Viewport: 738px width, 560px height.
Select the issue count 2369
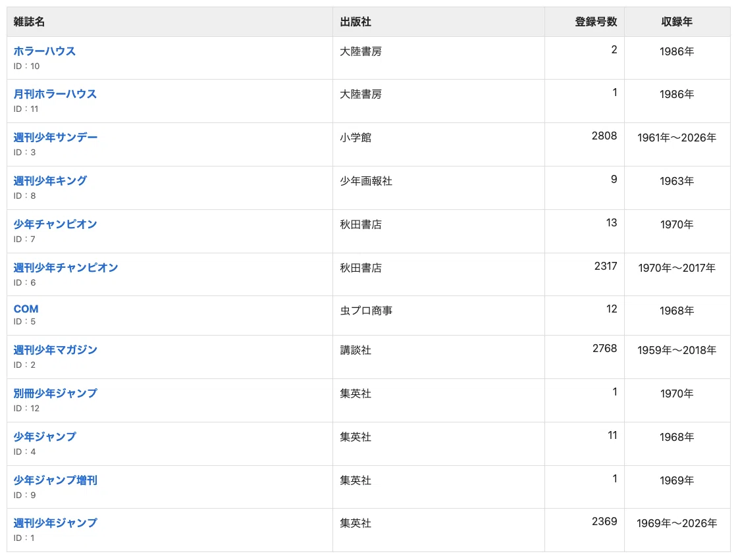(x=605, y=521)
